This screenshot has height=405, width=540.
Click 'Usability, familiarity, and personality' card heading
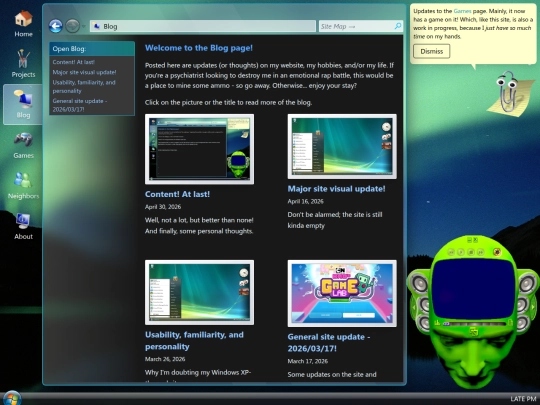click(194, 341)
